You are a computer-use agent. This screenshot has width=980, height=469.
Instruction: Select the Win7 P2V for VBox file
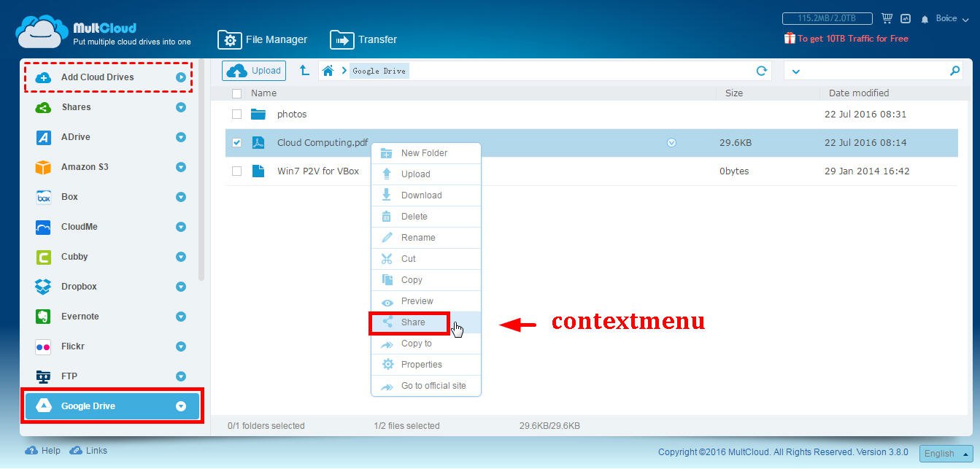(x=318, y=171)
